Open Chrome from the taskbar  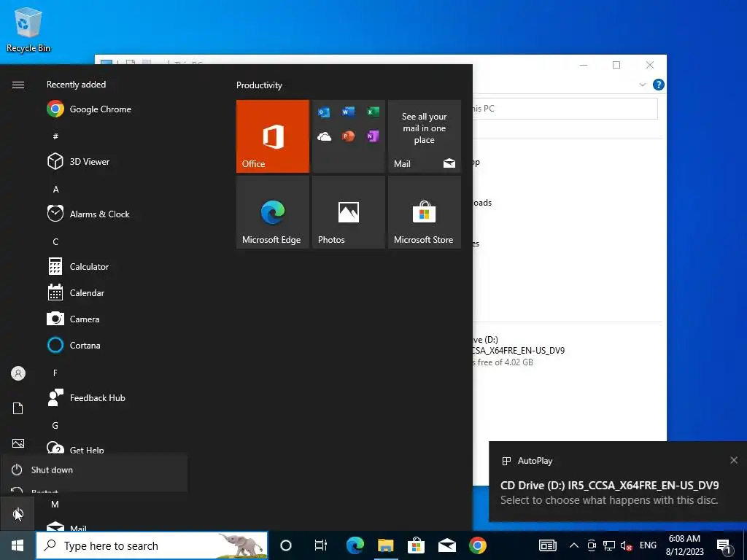click(x=477, y=545)
